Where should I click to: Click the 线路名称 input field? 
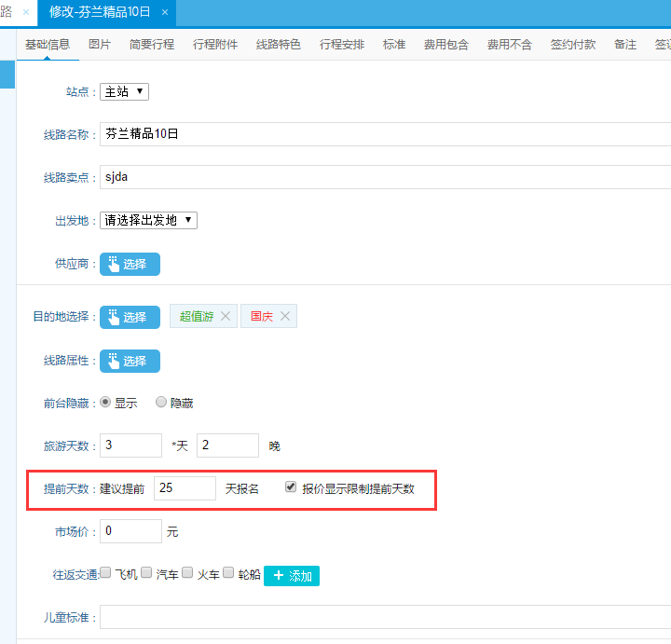pos(384,134)
